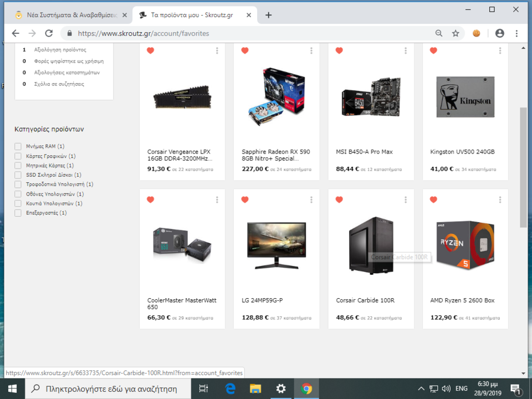Click the cookie extension icon

(x=477, y=33)
